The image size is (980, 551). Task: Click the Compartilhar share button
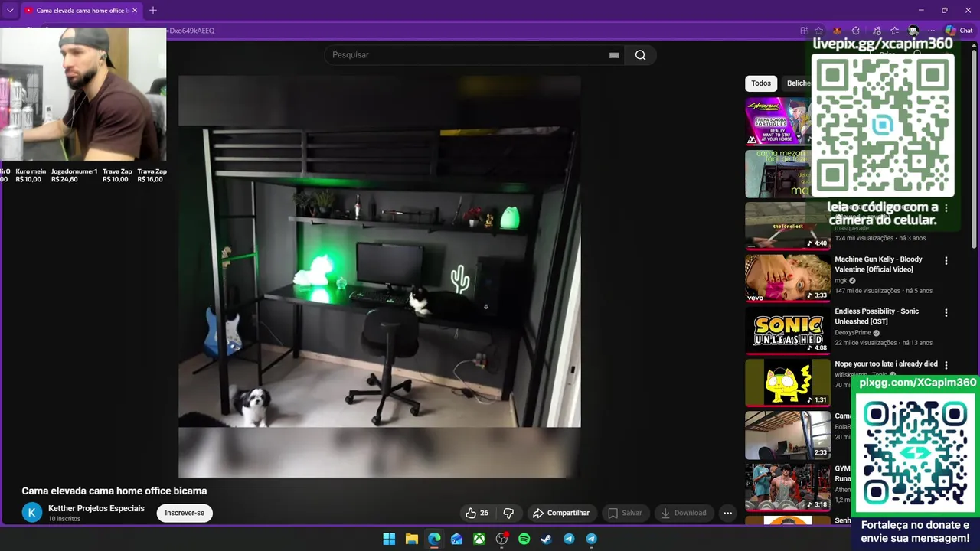coord(561,513)
